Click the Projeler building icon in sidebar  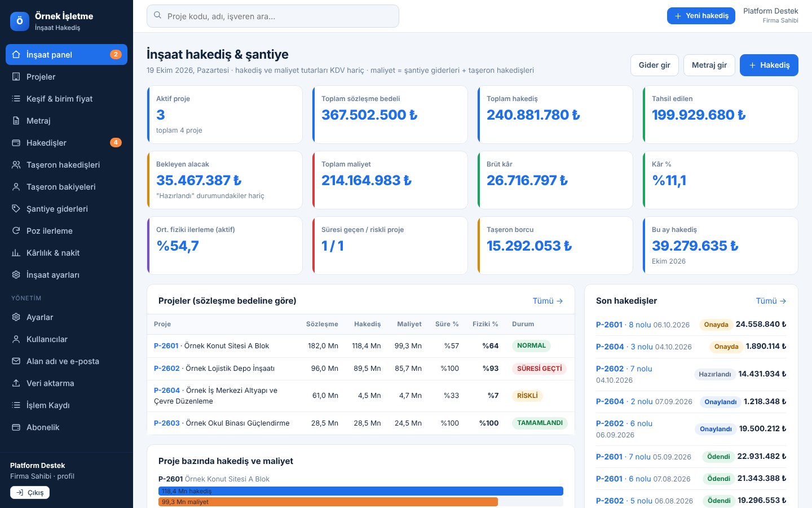(x=16, y=77)
